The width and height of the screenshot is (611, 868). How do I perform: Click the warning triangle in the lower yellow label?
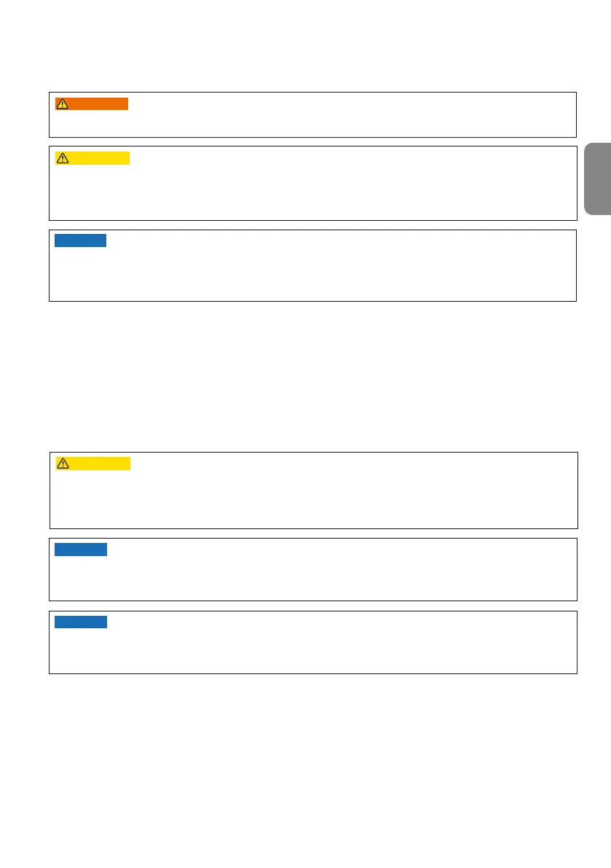pos(63,464)
